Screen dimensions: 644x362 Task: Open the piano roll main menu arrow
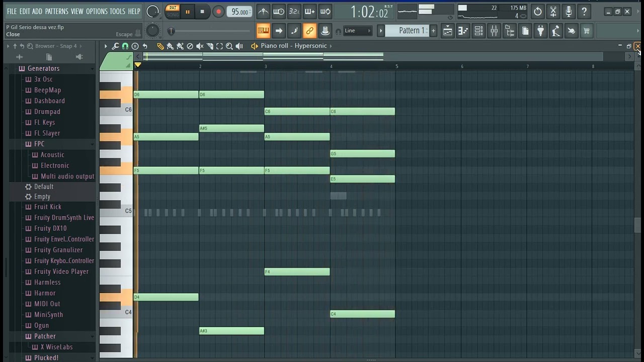pos(106,46)
